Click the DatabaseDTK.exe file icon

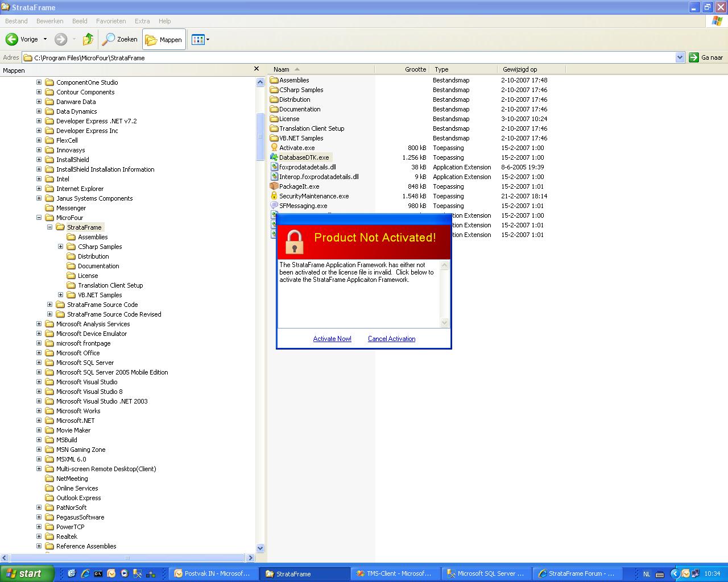(x=274, y=157)
